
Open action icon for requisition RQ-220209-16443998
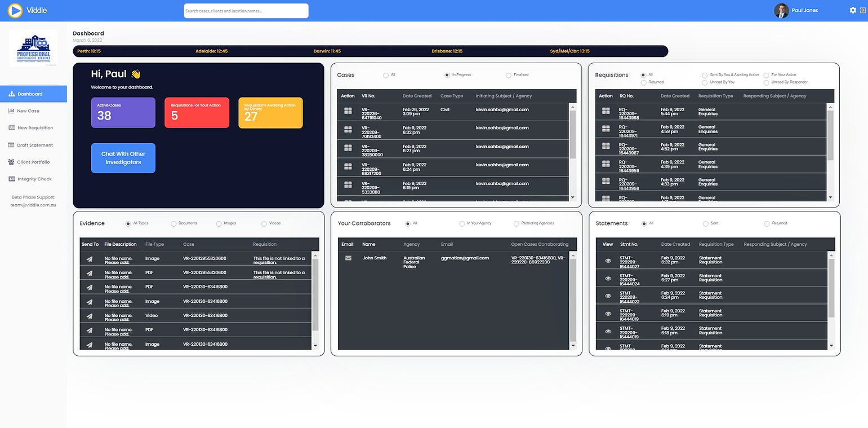606,112
